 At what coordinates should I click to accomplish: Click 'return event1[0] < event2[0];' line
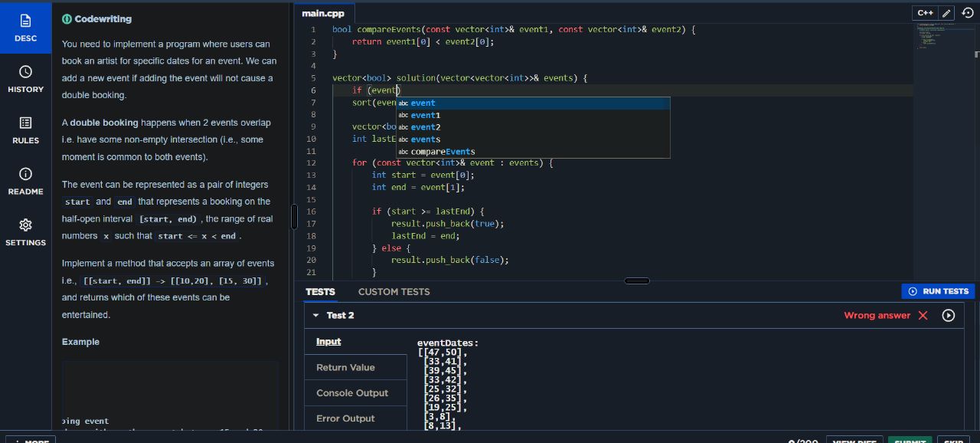[423, 41]
